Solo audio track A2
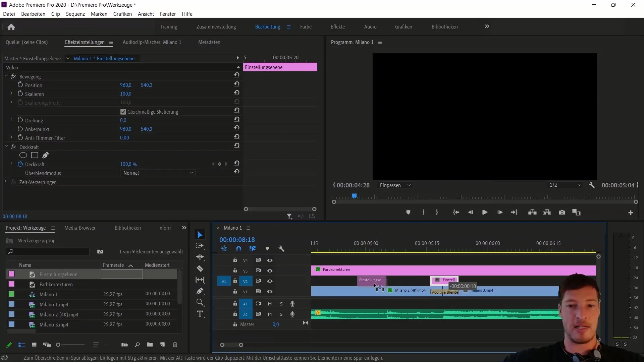The height and width of the screenshot is (362, 644). (281, 314)
